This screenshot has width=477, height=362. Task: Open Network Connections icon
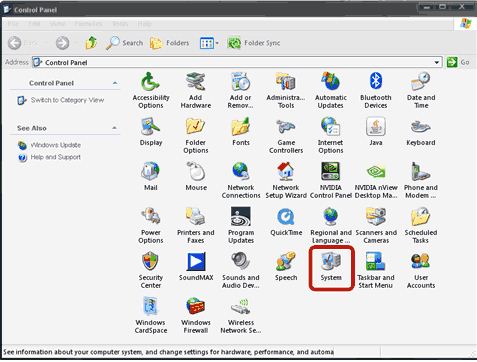click(241, 180)
